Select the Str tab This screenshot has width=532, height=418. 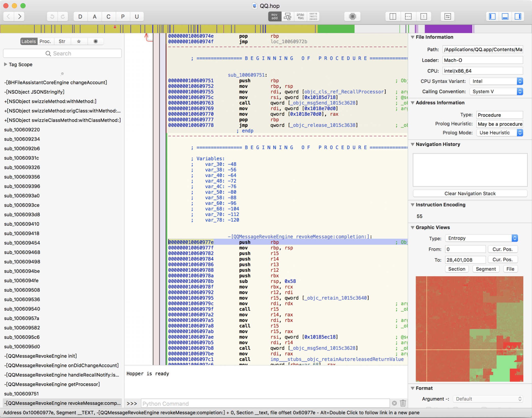point(62,41)
